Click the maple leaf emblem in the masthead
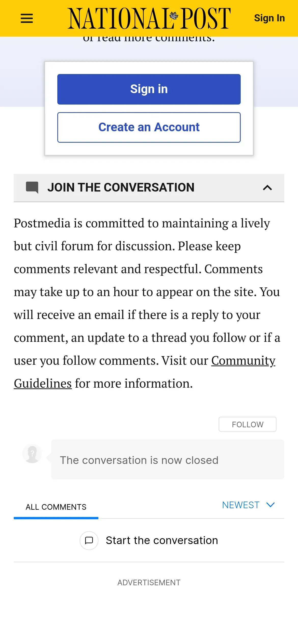The height and width of the screenshot is (644, 298). coord(174,16)
